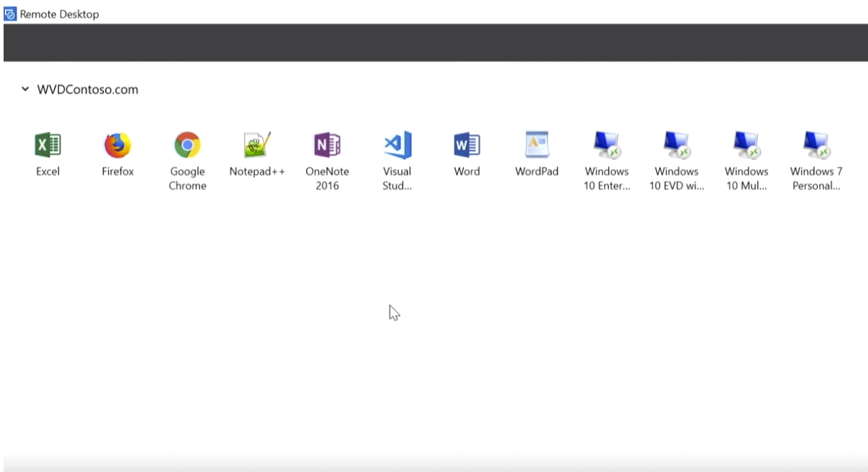Image resolution: width=868 pixels, height=472 pixels.
Task: Open the Google Chrome icon
Action: coord(187,146)
